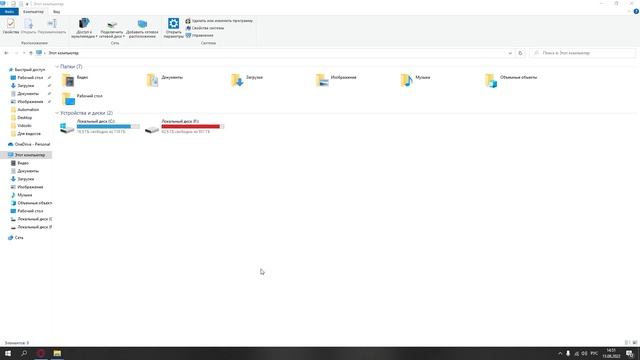This screenshot has height=360, width=640.
Task: Open OneDrive - Personal in sidebar
Action: 29,144
